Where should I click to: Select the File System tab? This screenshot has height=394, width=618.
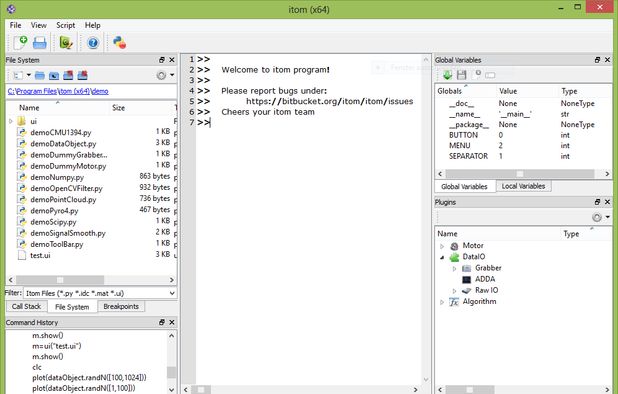72,307
